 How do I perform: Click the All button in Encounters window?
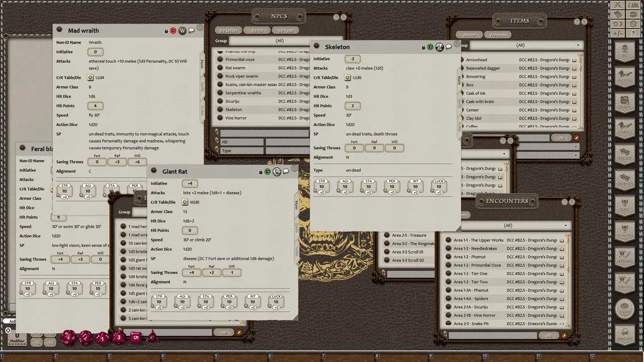[549, 335]
